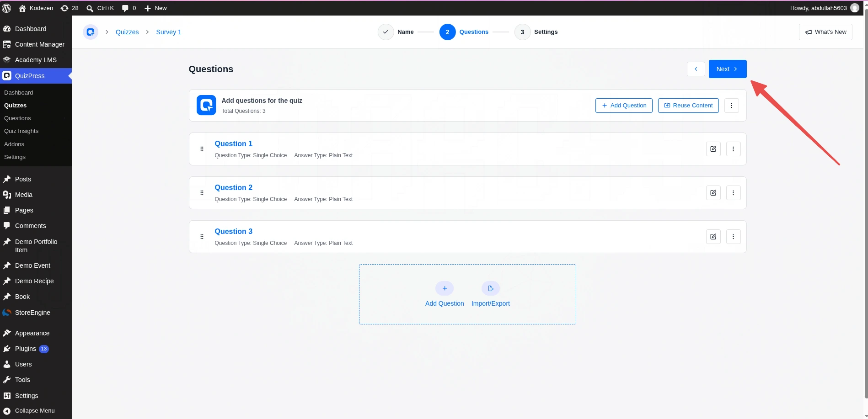This screenshot has width=868, height=419.
Task: Select the Questions step
Action: point(464,32)
